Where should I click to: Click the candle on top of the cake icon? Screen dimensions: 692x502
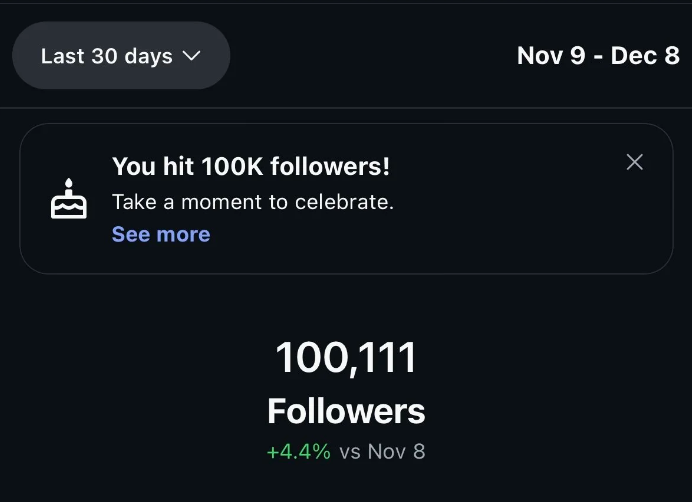point(69,184)
